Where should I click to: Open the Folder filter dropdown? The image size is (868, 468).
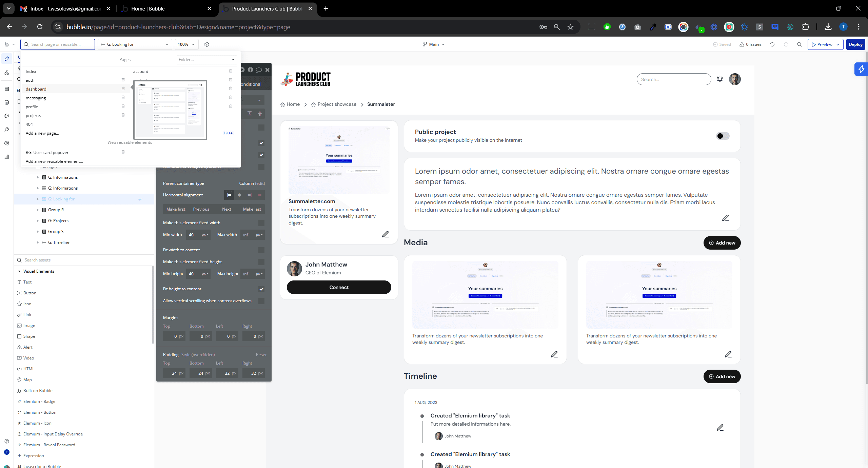tap(206, 60)
